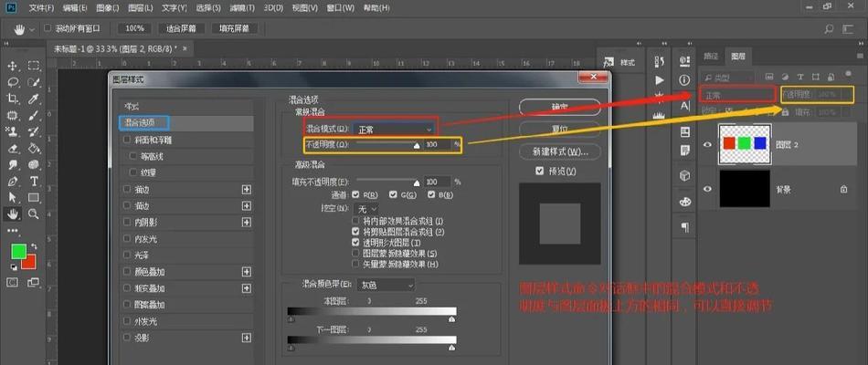Select the Paint Bucket tool
Image resolution: width=868 pixels, height=365 pixels.
(x=34, y=148)
